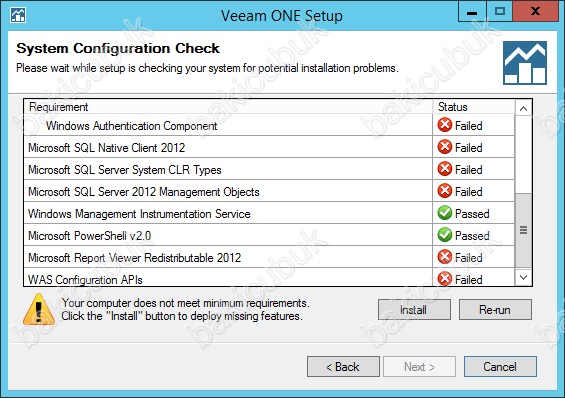
Task: Click the scroll down arrow in requirements list
Action: [x=524, y=277]
